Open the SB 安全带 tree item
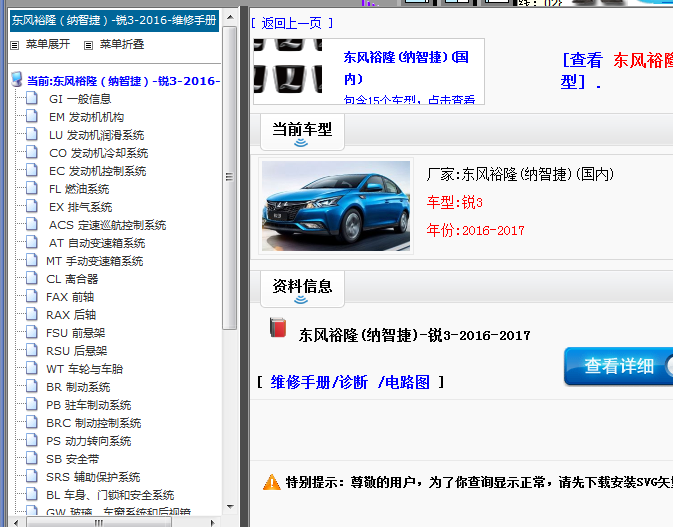The height and width of the screenshot is (527, 673). tap(73, 459)
